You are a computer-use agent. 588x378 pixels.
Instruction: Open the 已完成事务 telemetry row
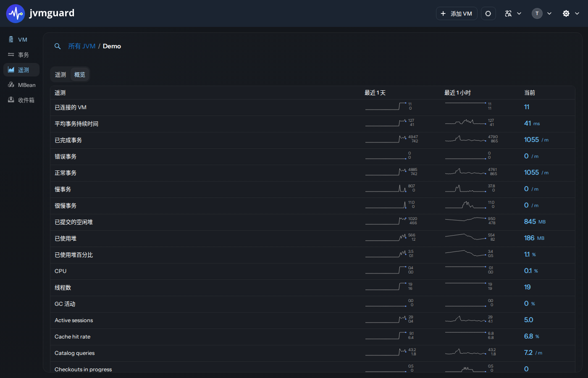pyautogui.click(x=312, y=140)
